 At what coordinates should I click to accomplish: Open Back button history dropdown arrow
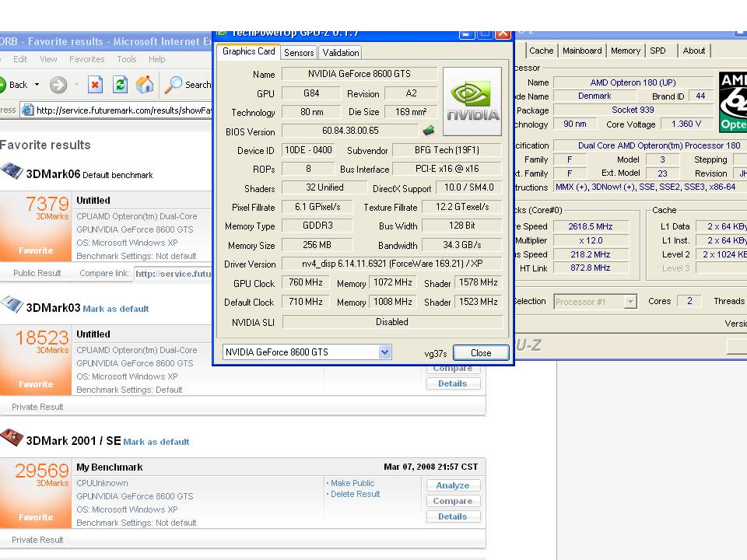(37, 85)
